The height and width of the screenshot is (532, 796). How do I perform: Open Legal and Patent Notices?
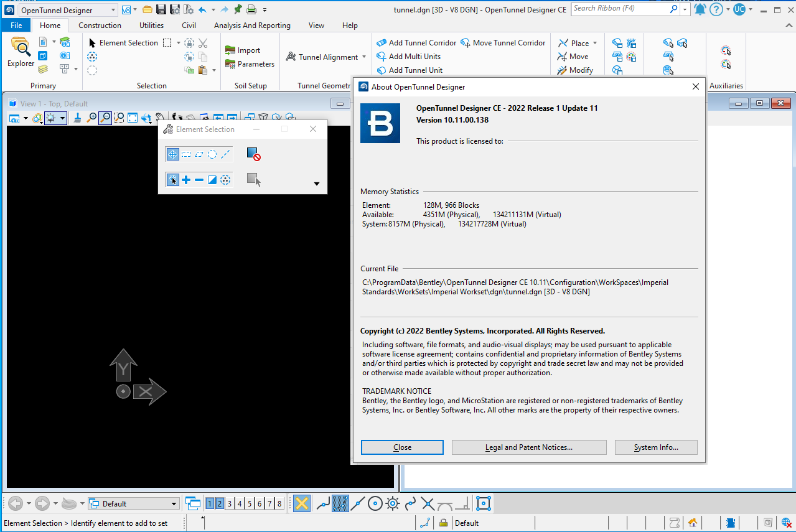[529, 447]
